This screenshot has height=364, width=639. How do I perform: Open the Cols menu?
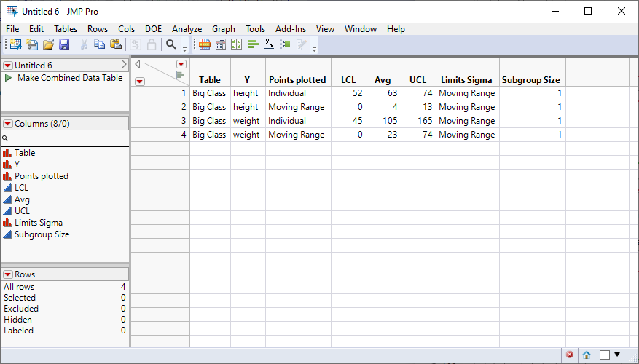pyautogui.click(x=126, y=29)
